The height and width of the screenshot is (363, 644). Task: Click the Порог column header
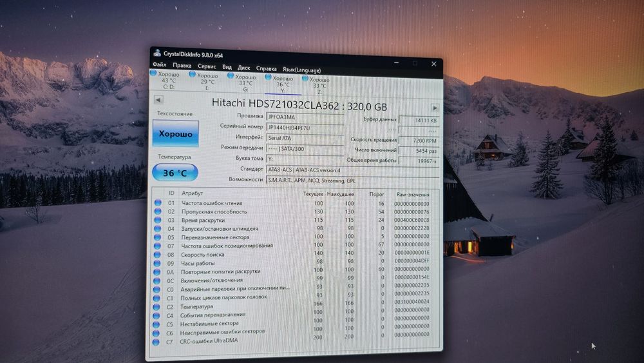[377, 194]
